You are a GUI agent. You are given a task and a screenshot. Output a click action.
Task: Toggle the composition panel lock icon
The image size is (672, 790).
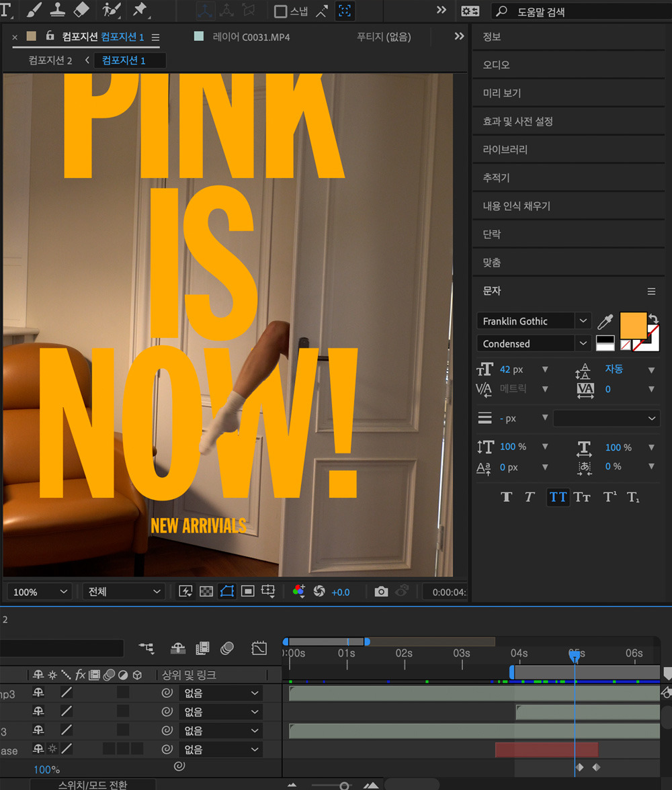[x=50, y=36]
